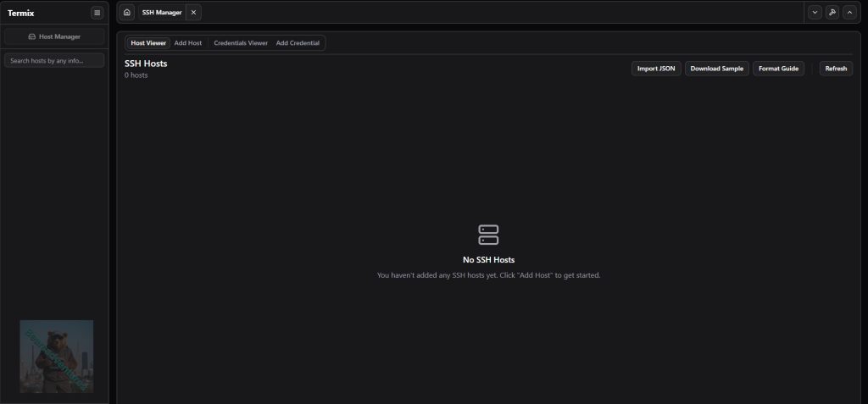Screen dimensions: 868x404
Task: Click the bear thumbnail image in sidebar
Action: click(x=56, y=356)
